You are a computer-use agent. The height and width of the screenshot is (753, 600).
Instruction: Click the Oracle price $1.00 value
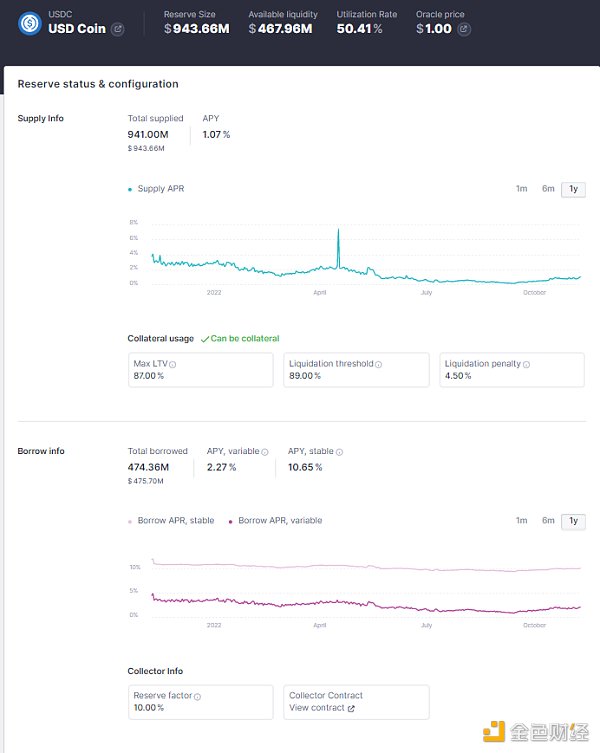point(434,29)
